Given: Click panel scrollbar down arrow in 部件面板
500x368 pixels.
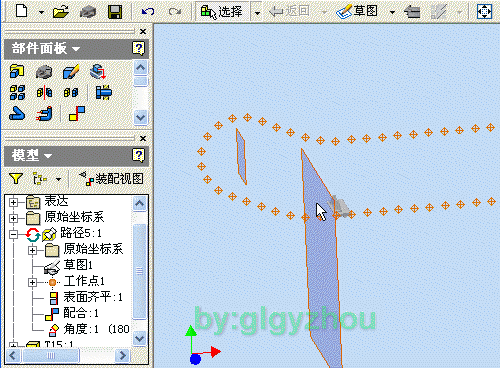Looking at the screenshot, I should pyautogui.click(x=140, y=118).
